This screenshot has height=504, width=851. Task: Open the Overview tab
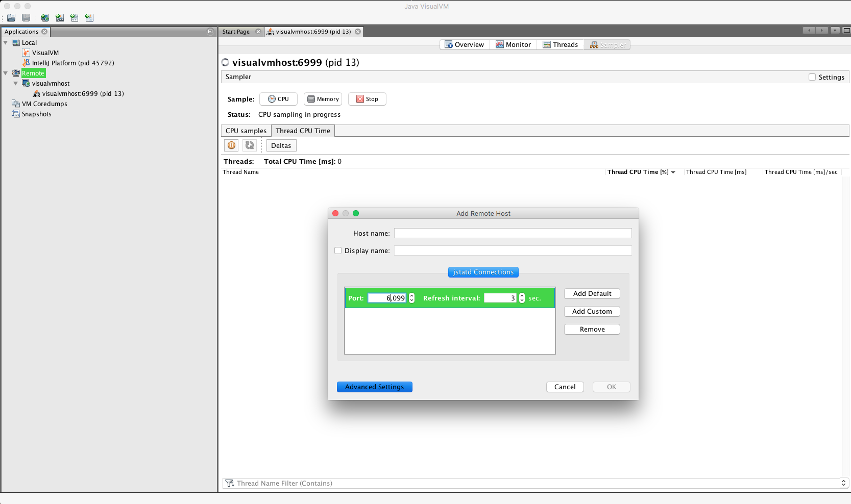point(465,45)
